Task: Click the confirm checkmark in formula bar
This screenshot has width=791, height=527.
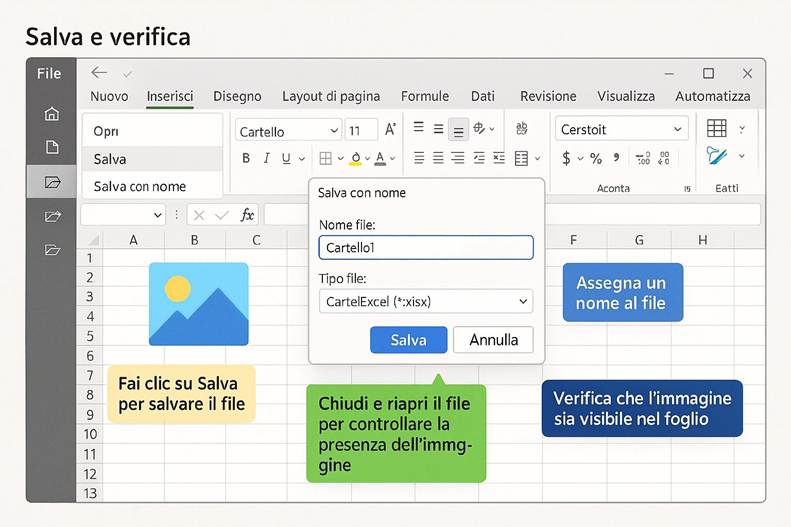Action: (x=221, y=215)
